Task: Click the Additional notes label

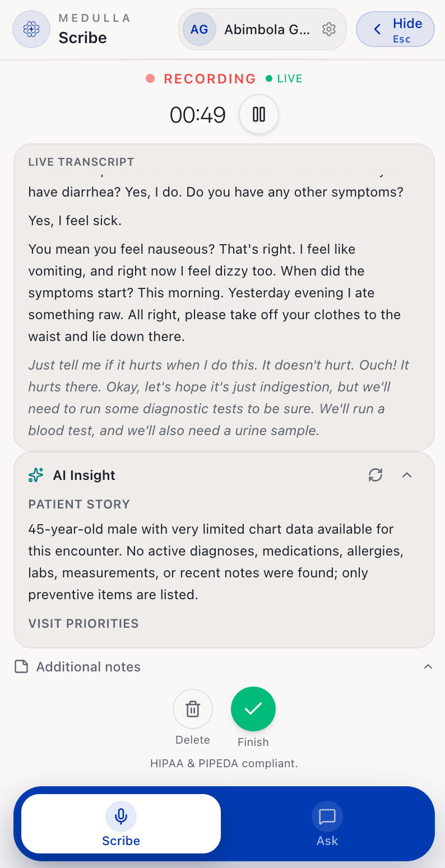Action: [89, 667]
